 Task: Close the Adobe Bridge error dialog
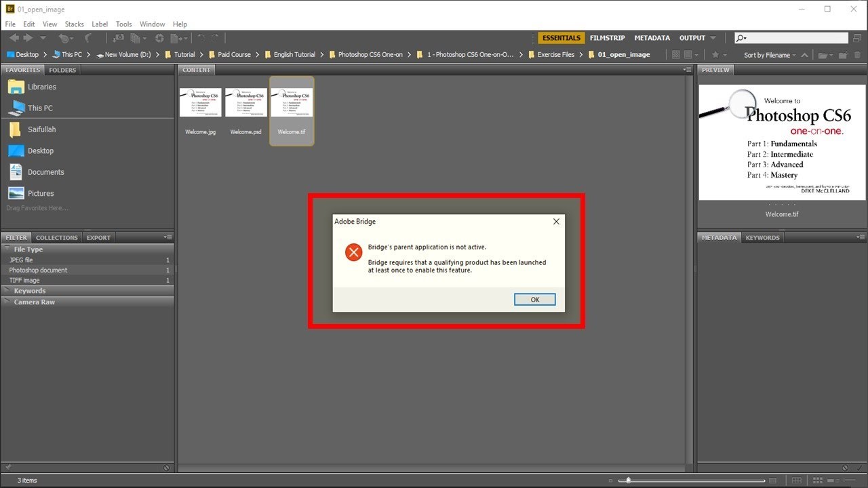pyautogui.click(x=556, y=222)
